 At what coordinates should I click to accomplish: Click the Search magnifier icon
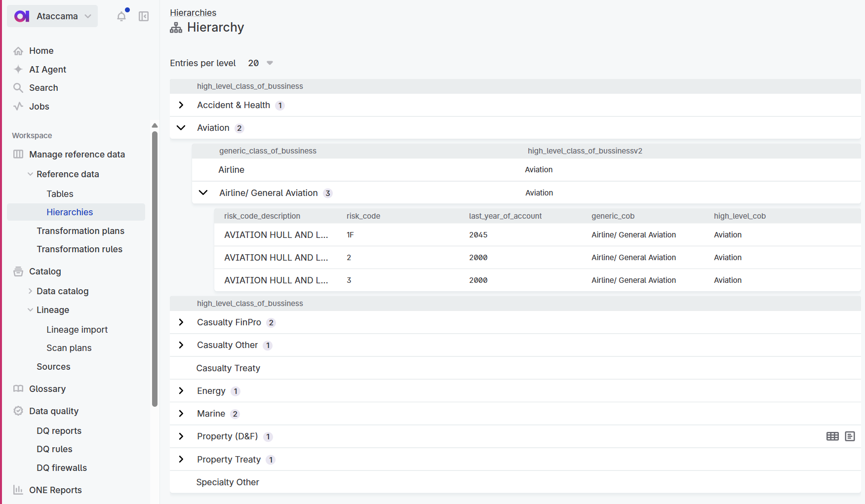click(18, 88)
